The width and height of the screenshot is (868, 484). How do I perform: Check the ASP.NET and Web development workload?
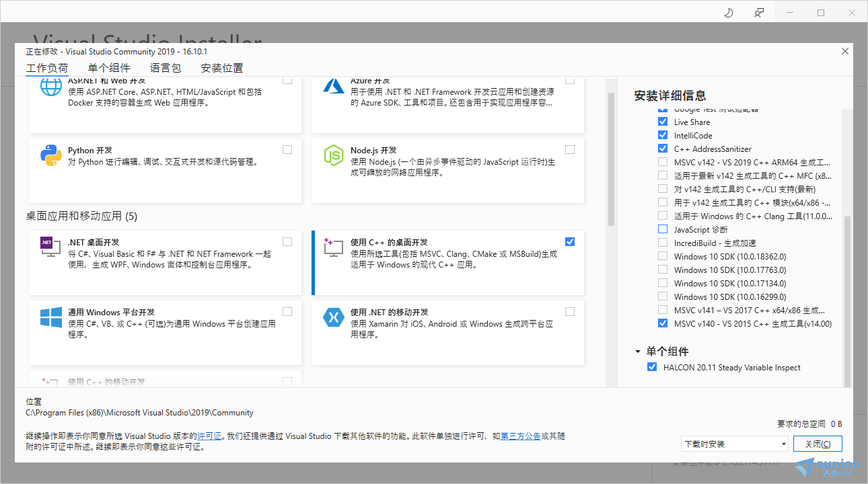287,80
